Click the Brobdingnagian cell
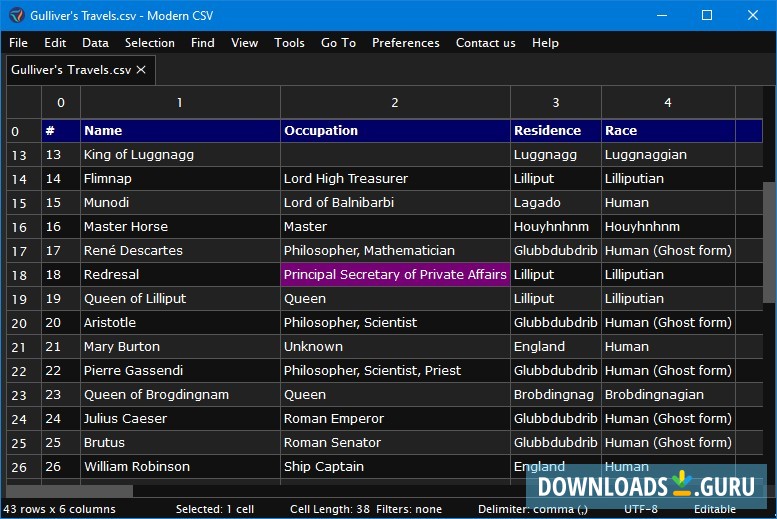This screenshot has height=519, width=777. click(x=668, y=395)
